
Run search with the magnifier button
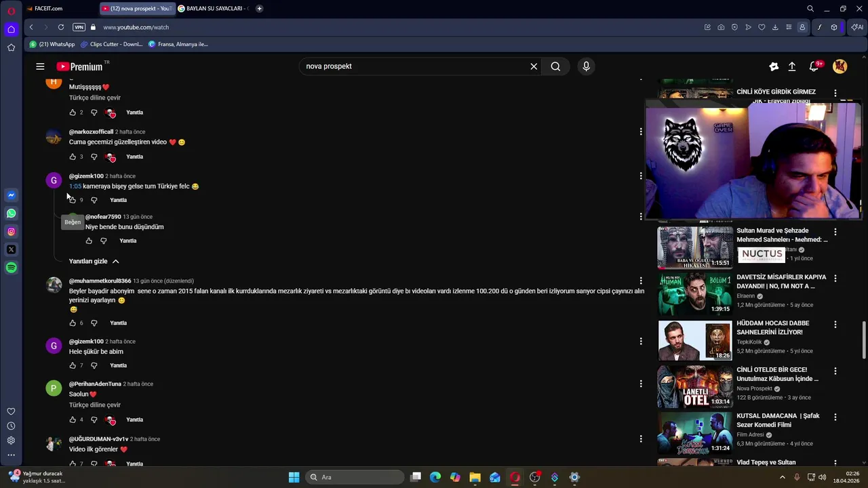coord(555,66)
